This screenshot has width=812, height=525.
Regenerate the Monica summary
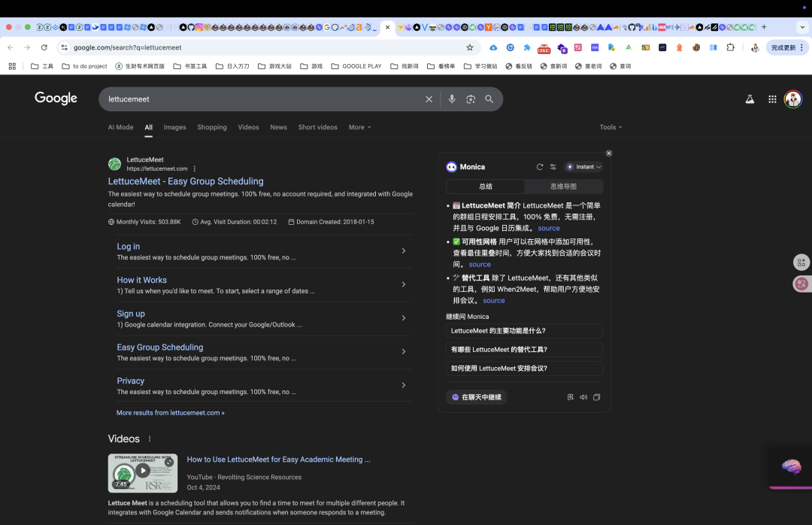point(540,167)
